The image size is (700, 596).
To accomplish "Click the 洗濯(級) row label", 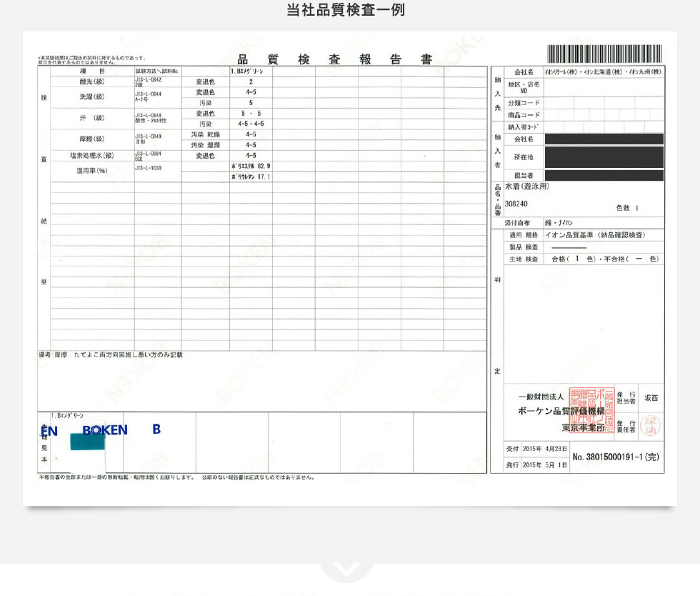I will (x=92, y=96).
